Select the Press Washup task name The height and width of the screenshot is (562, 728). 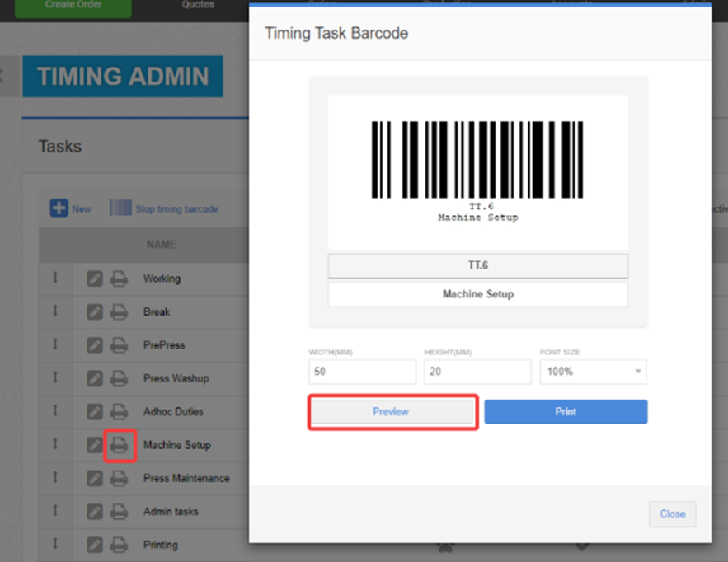point(176,379)
